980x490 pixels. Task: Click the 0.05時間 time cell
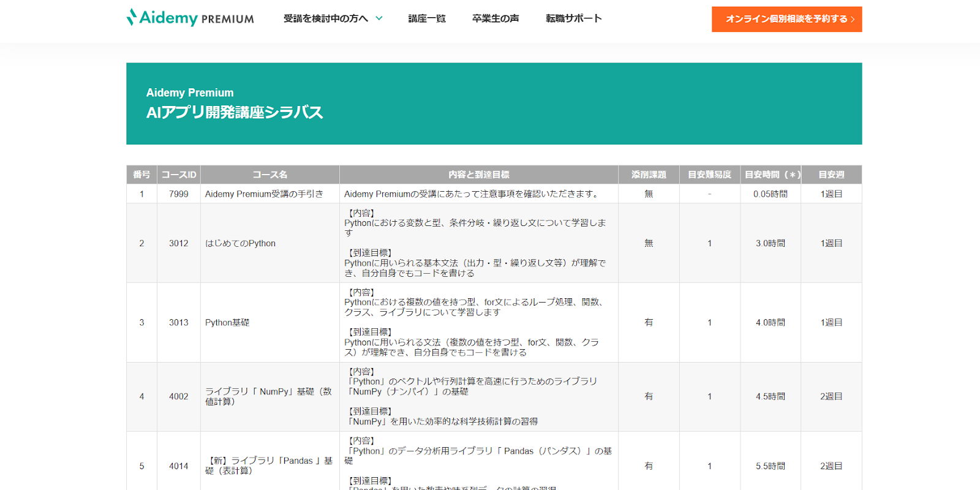[x=771, y=194]
